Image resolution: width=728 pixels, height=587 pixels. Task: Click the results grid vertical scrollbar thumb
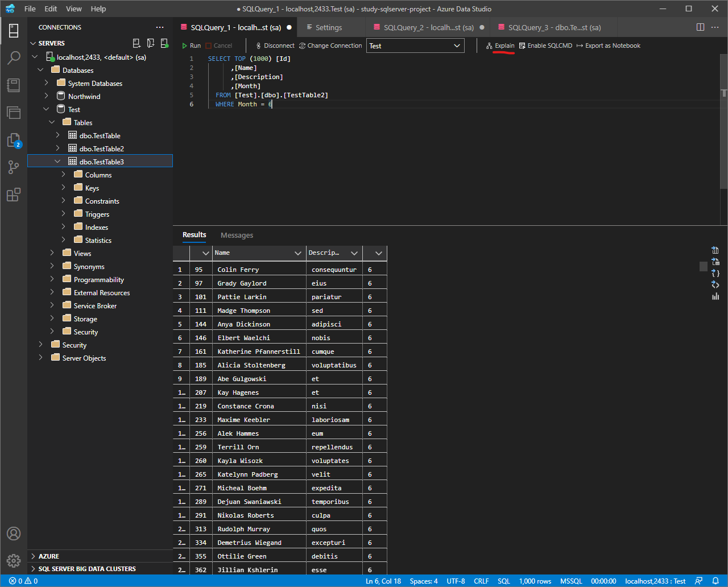(x=704, y=266)
